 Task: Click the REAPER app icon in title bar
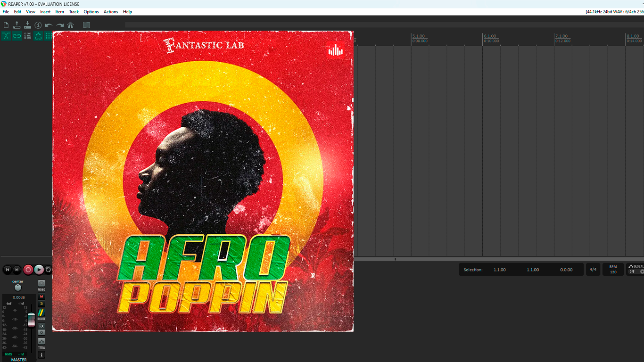pos(4,4)
